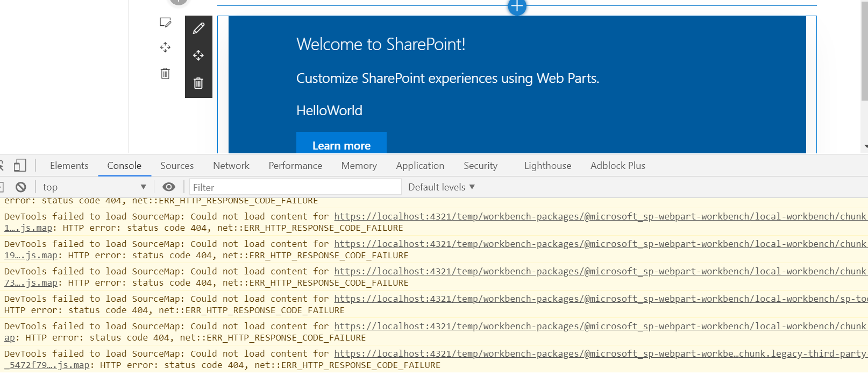Open the top JavaScript context dropdown
The width and height of the screenshot is (868, 375).
point(94,187)
